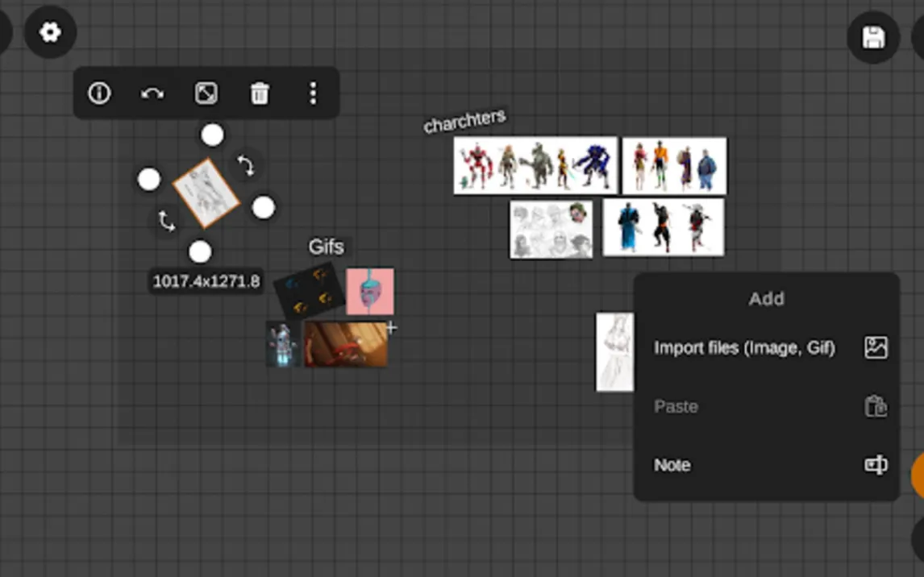Viewport: 924px width, 577px height.
Task: Select the three samurai figures image
Action: (663, 227)
